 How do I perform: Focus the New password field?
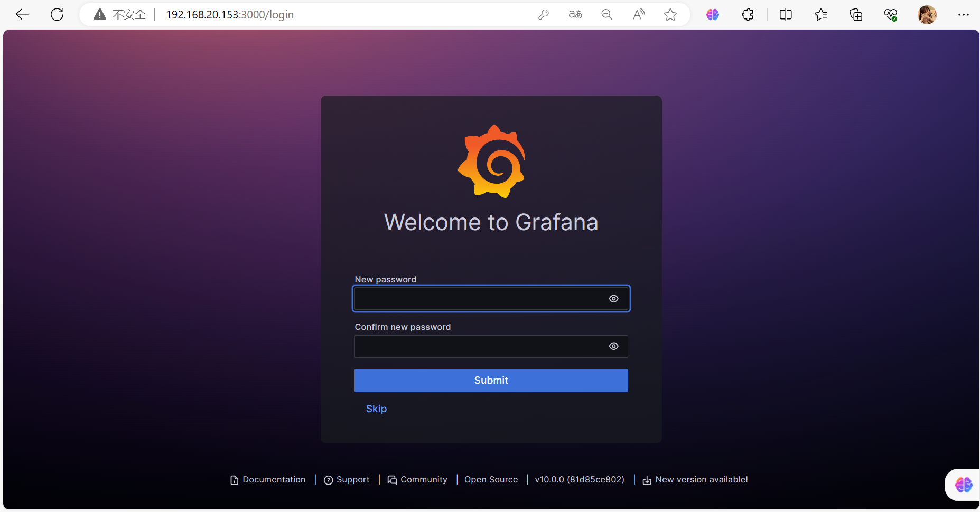coord(491,299)
